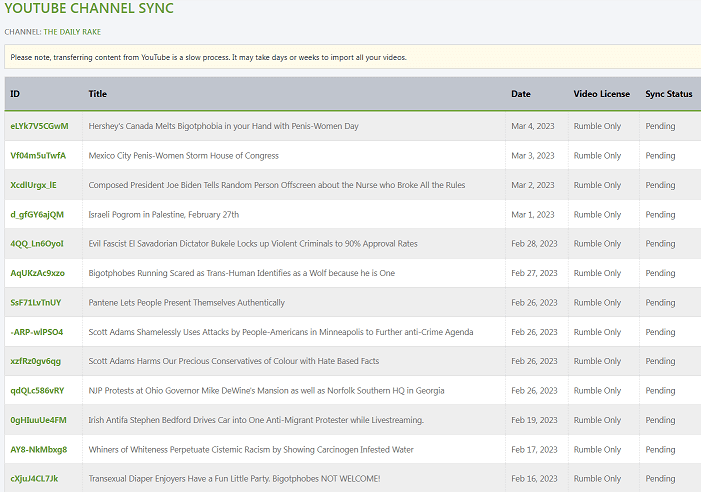The width and height of the screenshot is (701, 492).
Task: Open video ID eLYk7V5CGwM
Action: point(39,126)
